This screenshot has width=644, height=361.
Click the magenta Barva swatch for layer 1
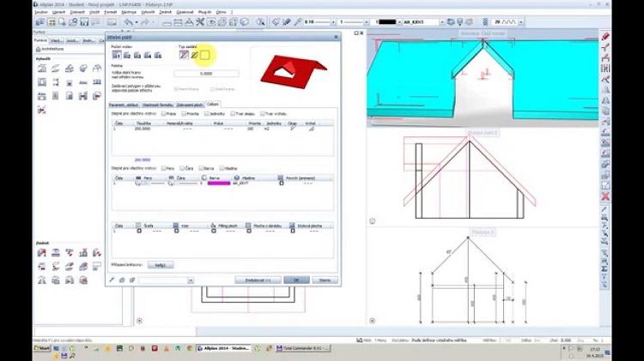[x=219, y=184]
